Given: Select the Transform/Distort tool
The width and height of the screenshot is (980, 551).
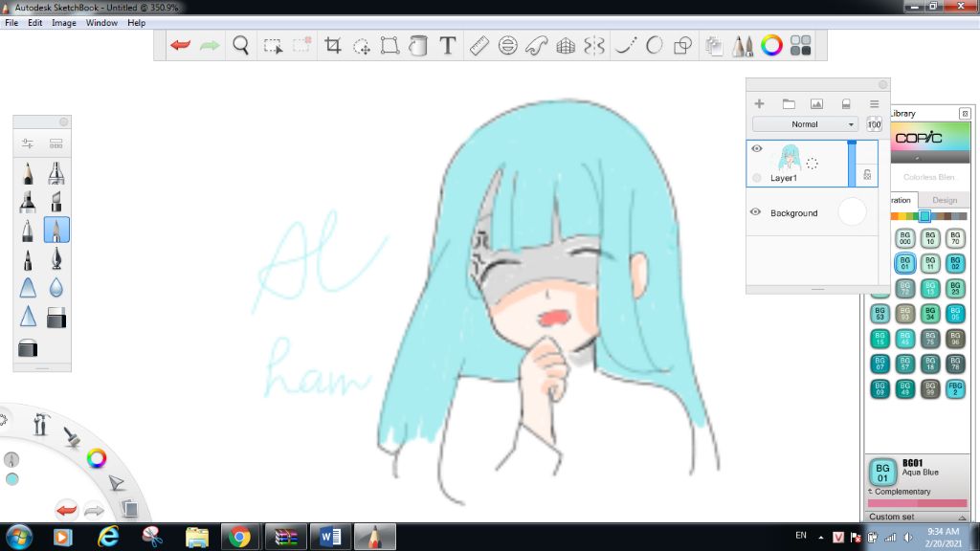Looking at the screenshot, I should pyautogui.click(x=390, y=45).
